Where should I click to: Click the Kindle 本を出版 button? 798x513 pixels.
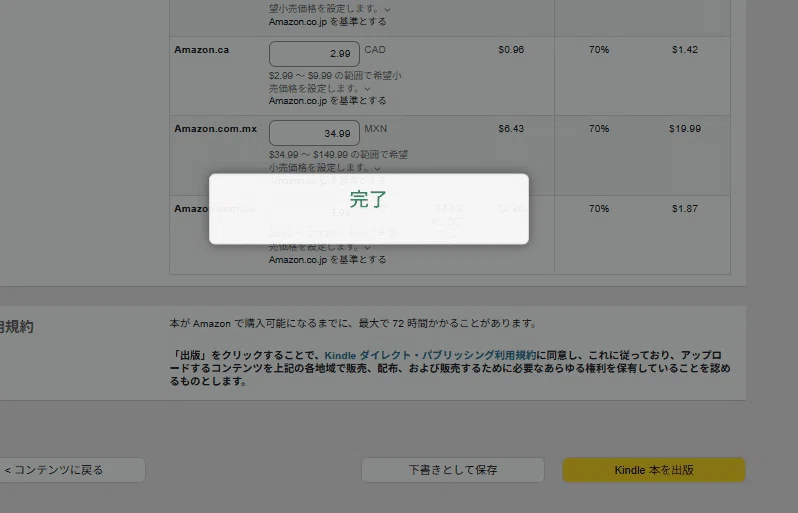tap(654, 470)
